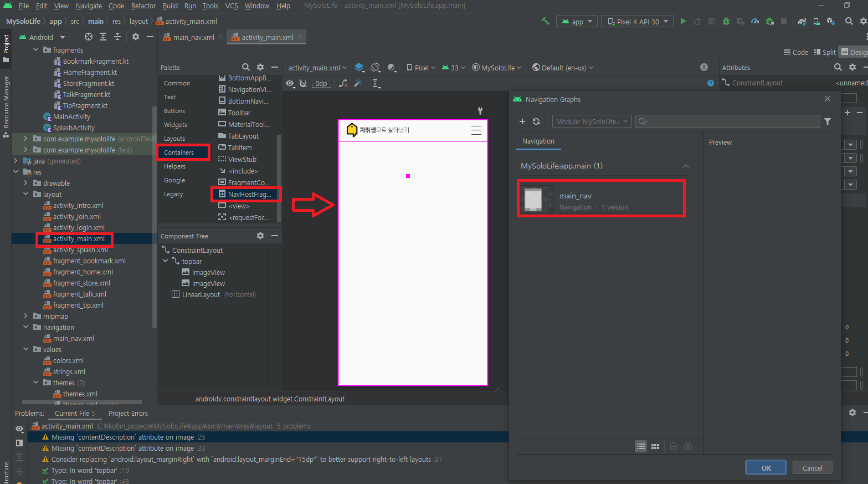Screen dimensions: 868x484
Task: Switch to Code view mode
Action: [x=796, y=52]
